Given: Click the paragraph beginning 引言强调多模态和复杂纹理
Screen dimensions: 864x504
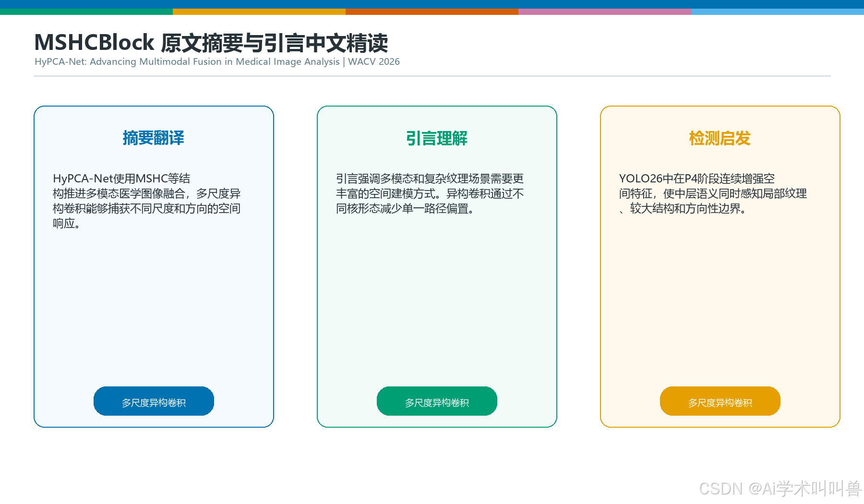Looking at the screenshot, I should pos(430,193).
